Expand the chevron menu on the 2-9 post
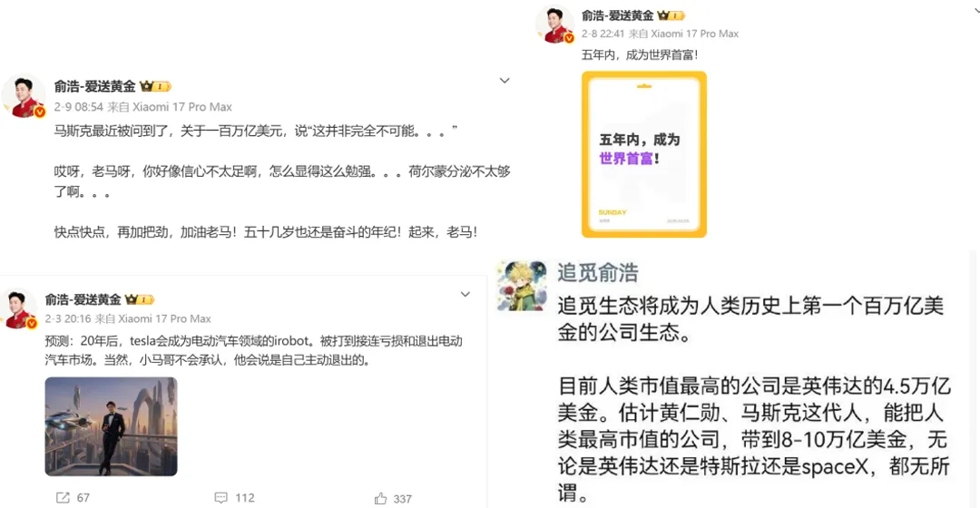Image resolution: width=980 pixels, height=508 pixels. point(505,81)
